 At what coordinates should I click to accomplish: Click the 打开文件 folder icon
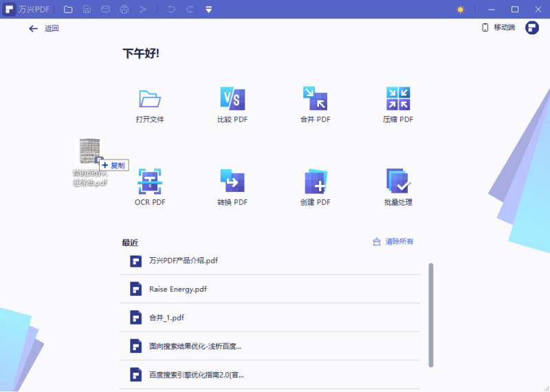pyautogui.click(x=149, y=100)
